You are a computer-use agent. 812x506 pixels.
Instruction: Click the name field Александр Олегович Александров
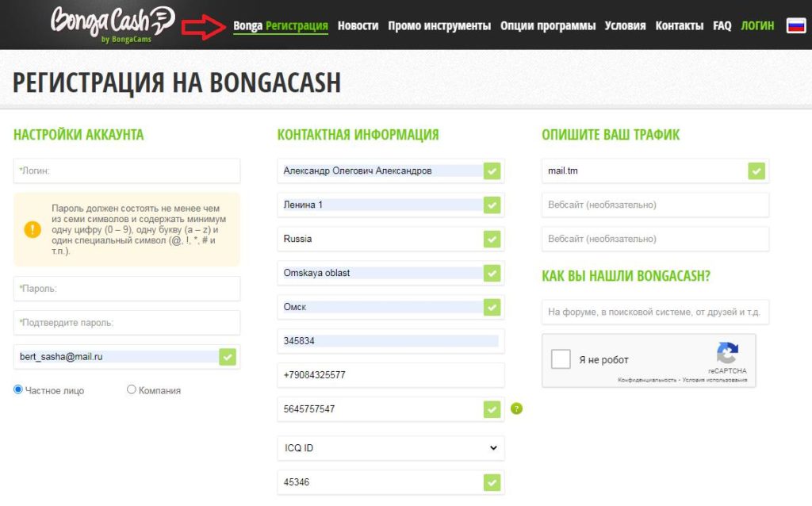pyautogui.click(x=391, y=171)
